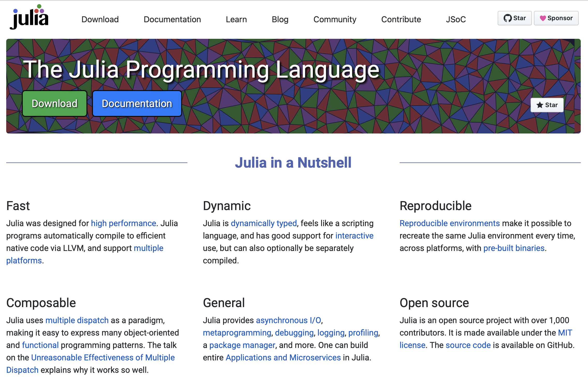Select Community in the navigation bar
Screen dimensions: 588x386
tap(335, 19)
